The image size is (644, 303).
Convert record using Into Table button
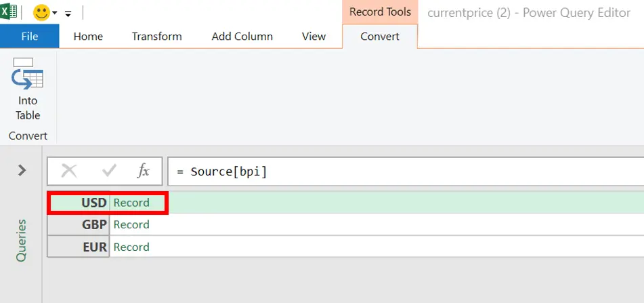(x=28, y=89)
